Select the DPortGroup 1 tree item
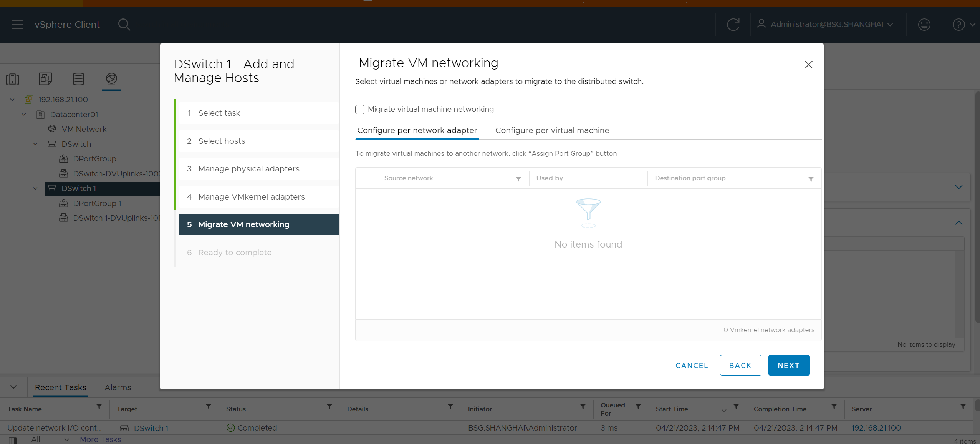980x444 pixels. [96, 203]
